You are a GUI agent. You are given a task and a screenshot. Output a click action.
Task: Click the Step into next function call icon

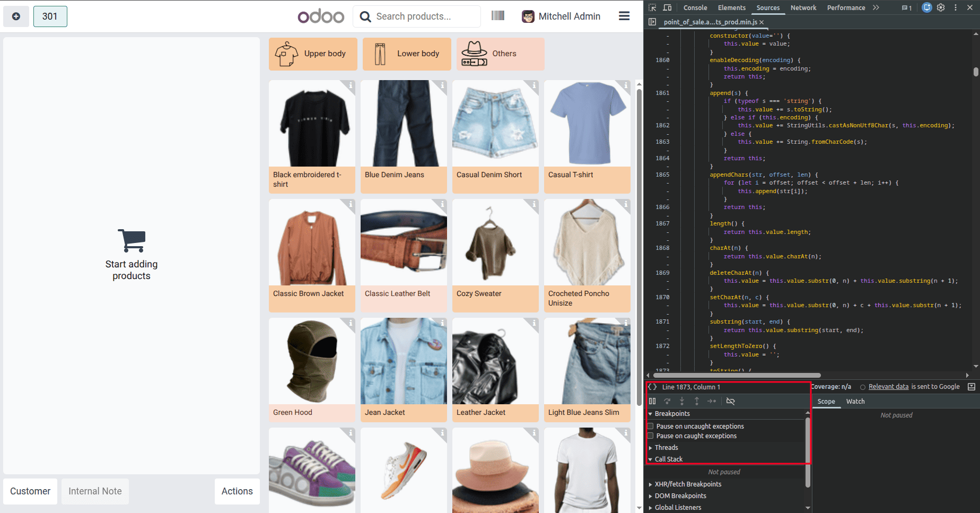pos(682,401)
